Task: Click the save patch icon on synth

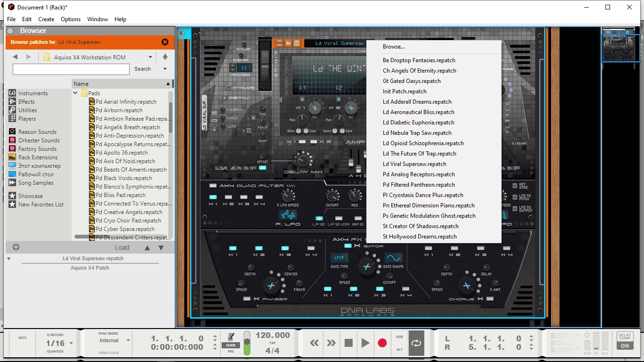Action: click(297, 43)
